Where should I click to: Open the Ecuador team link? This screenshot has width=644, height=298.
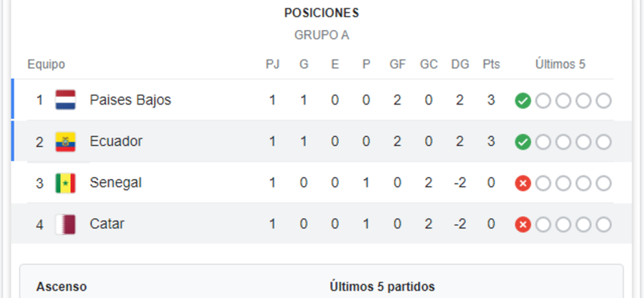[116, 141]
